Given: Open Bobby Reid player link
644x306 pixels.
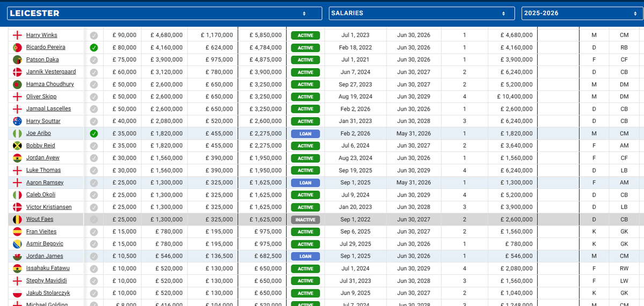Looking at the screenshot, I should [x=40, y=145].
